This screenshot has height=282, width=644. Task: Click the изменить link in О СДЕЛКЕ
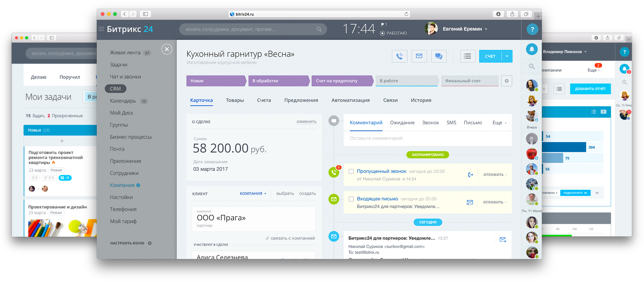[x=307, y=122]
